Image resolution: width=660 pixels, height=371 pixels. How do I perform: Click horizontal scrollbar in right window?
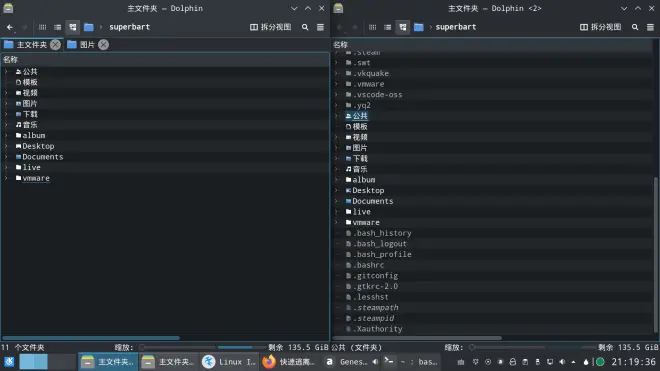[x=417, y=338]
